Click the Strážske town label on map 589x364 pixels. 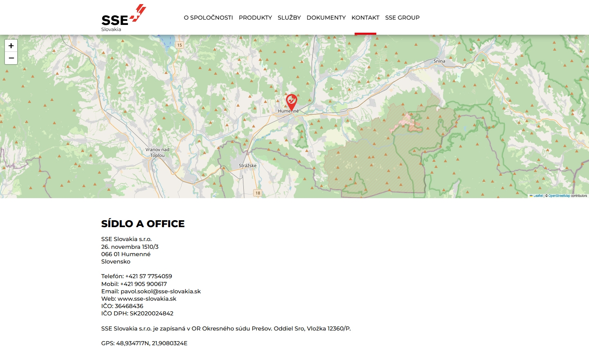coord(248,165)
